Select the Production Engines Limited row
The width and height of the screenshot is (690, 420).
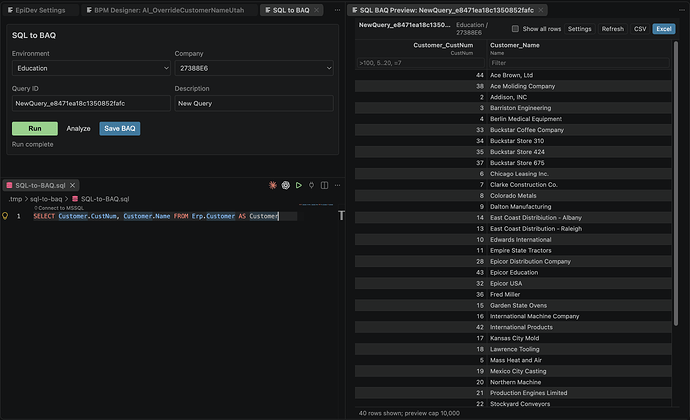click(513, 393)
